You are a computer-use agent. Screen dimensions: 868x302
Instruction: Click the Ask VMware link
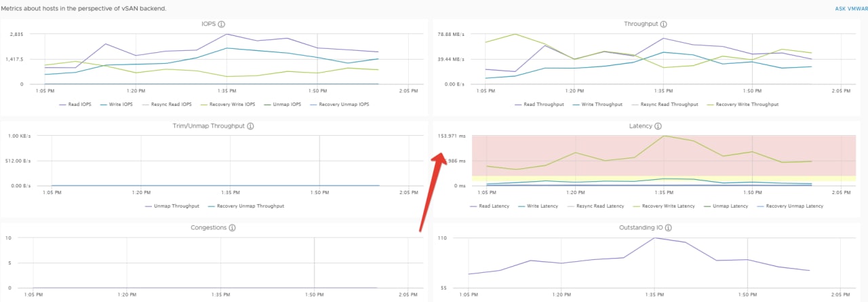[x=852, y=9]
